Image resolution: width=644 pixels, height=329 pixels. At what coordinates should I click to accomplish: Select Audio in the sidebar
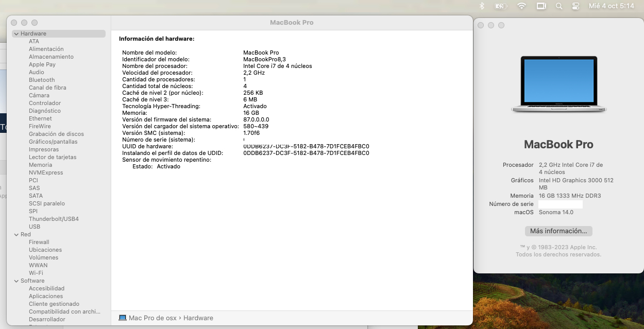(37, 72)
